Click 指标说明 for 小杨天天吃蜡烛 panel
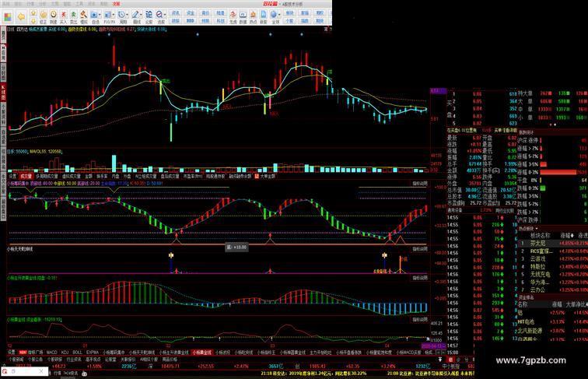The width and height of the screenshot is (588, 379). (420, 249)
